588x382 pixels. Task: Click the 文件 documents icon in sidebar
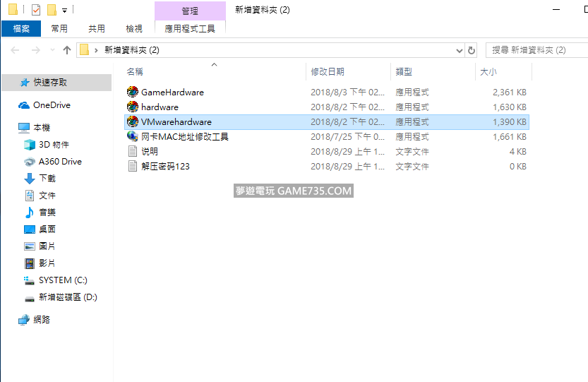[30, 196]
